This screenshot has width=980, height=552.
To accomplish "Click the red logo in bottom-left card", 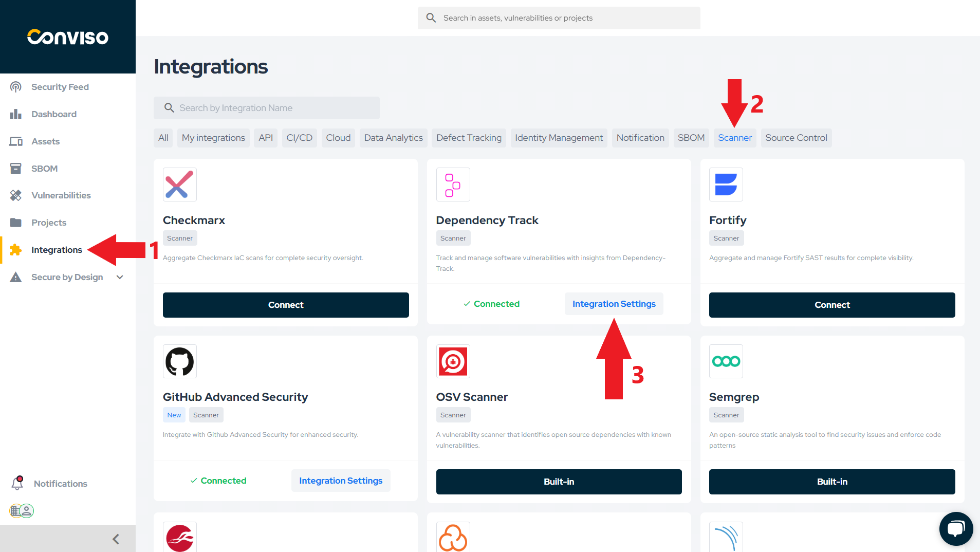I will point(180,538).
